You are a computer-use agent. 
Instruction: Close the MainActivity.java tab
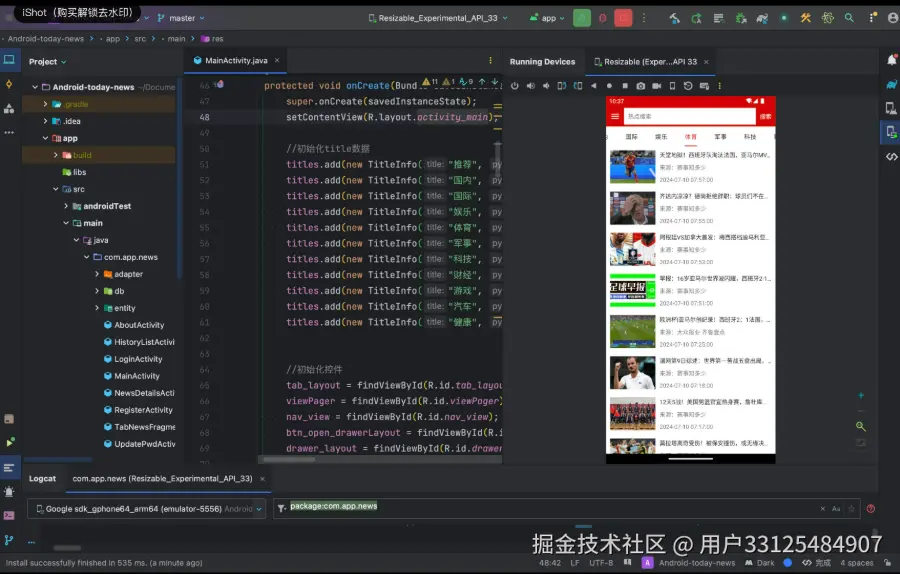(277, 60)
